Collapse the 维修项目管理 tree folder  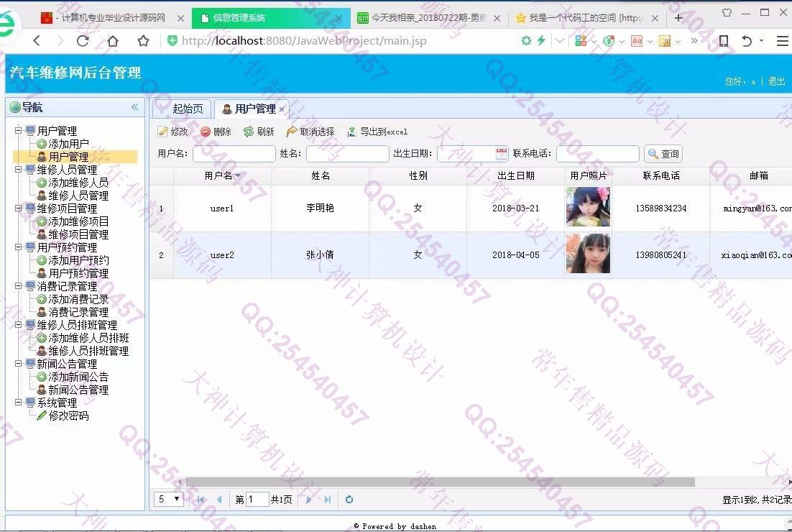18,208
